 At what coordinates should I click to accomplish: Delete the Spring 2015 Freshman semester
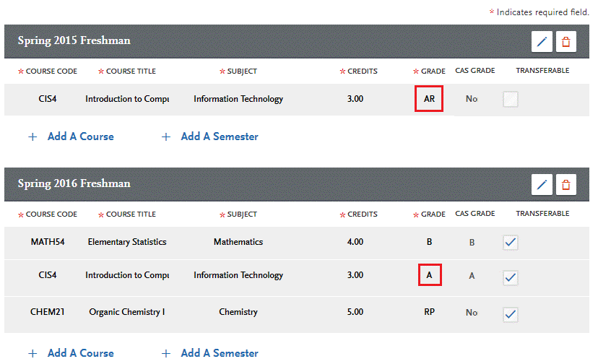point(565,42)
